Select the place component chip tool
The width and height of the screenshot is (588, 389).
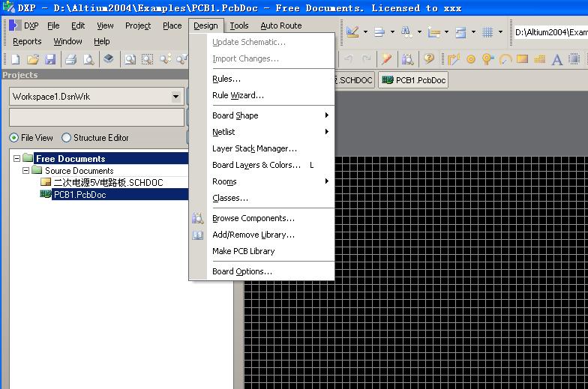[574, 58]
